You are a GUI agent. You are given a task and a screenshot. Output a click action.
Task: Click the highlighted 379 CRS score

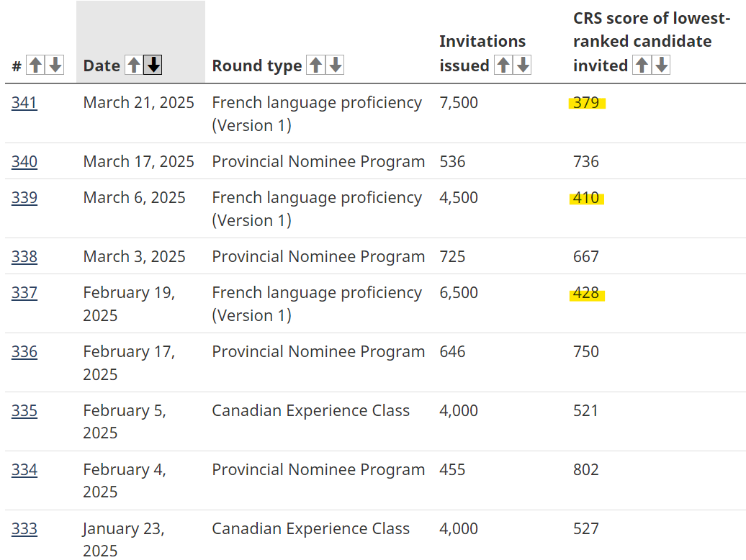click(586, 103)
